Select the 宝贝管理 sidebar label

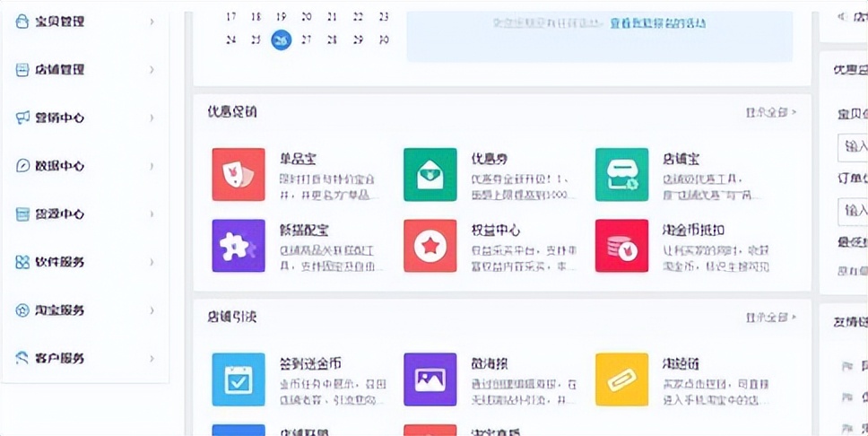[x=60, y=22]
